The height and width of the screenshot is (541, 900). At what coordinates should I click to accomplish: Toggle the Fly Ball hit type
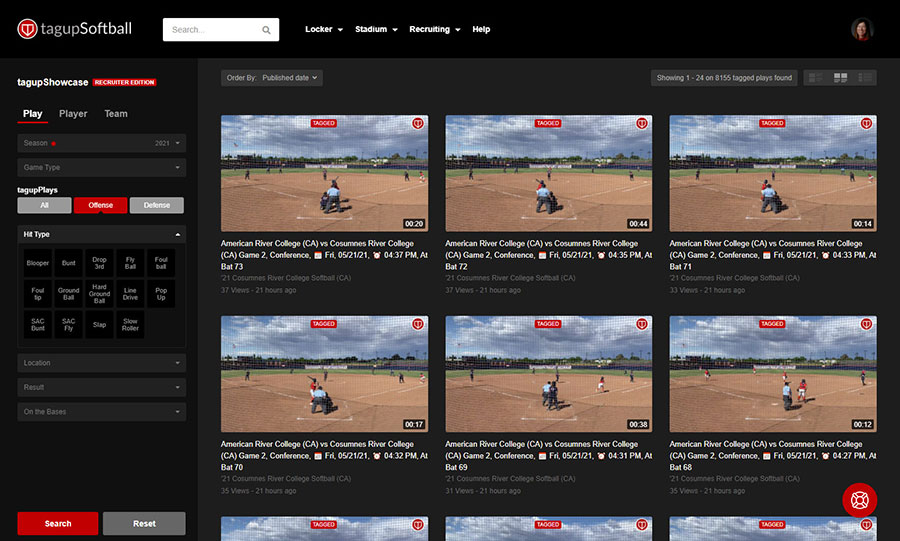(130, 263)
